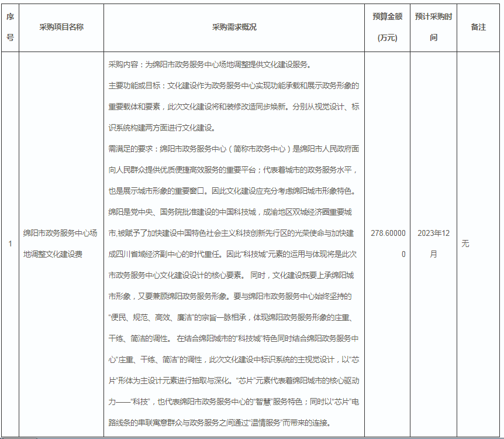
Task: Click the 备注 column header
Action: [x=478, y=27]
